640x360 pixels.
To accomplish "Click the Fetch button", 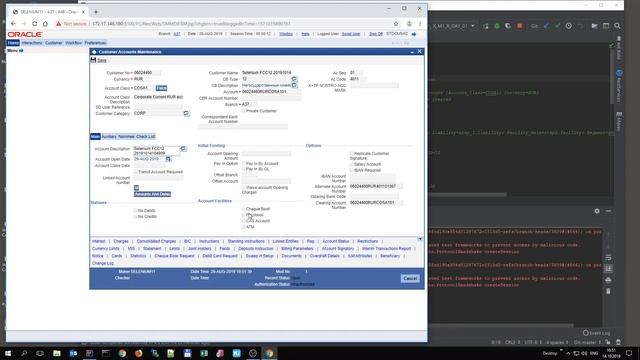I will 161,88.
